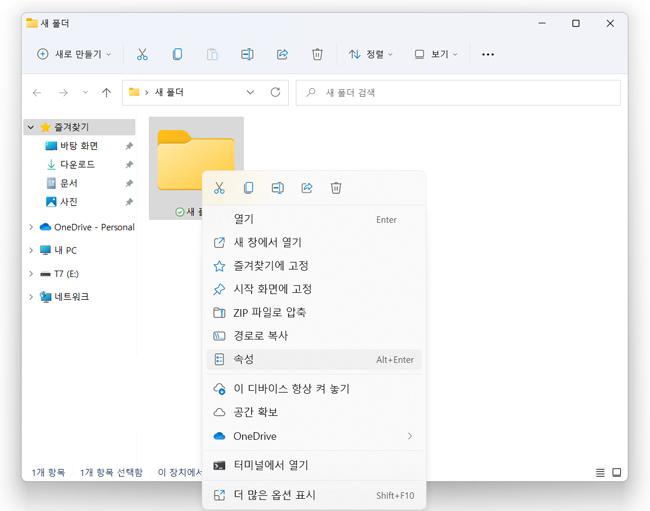Choose ZIP 파일로 압축 from the context menu
Viewport: 650px width, 511px height.
(314, 312)
